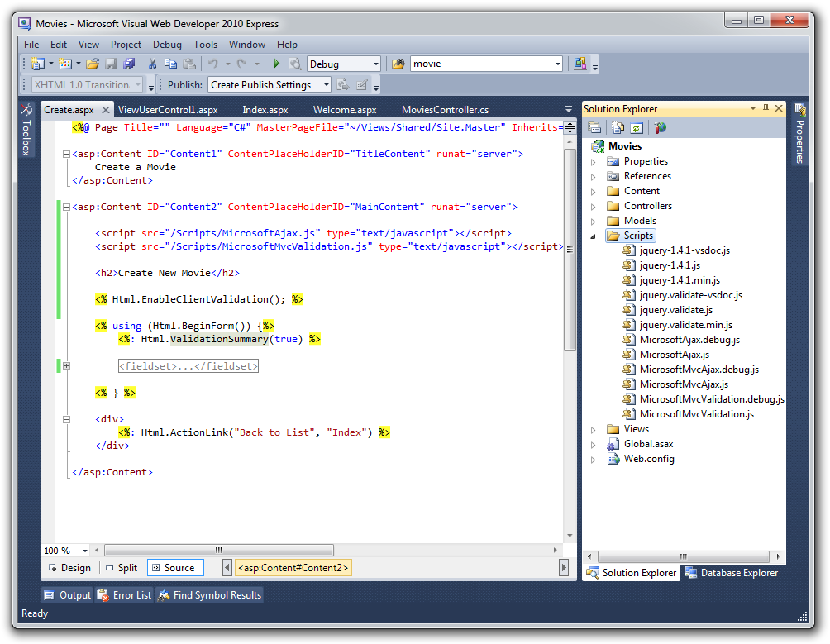Switch to Database Explorer tab

(731, 572)
